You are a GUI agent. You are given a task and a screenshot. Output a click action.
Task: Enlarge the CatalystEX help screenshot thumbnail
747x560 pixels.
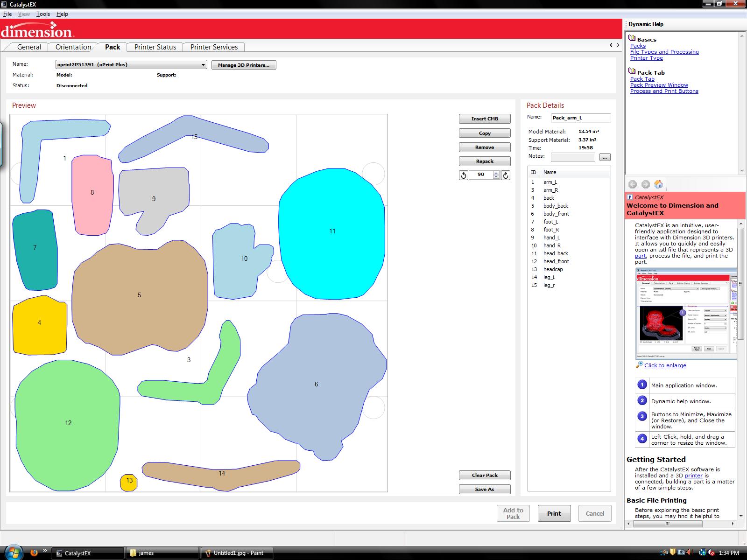(686, 314)
